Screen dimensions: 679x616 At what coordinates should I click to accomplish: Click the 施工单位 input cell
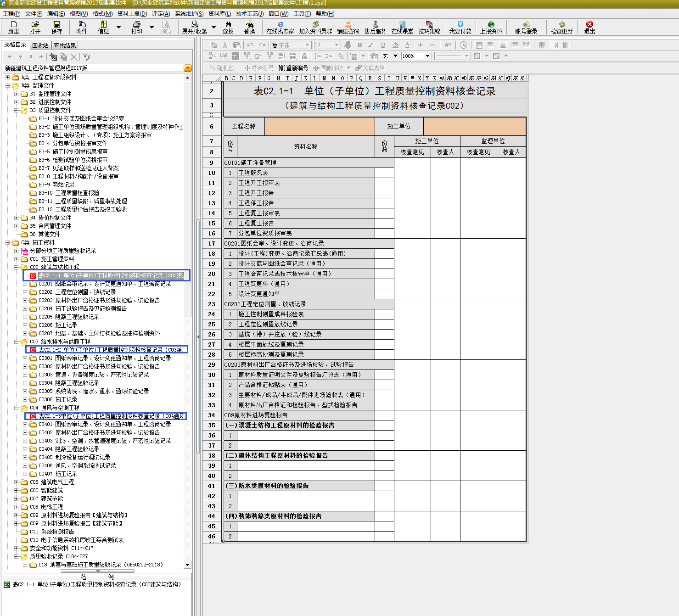tap(474, 126)
